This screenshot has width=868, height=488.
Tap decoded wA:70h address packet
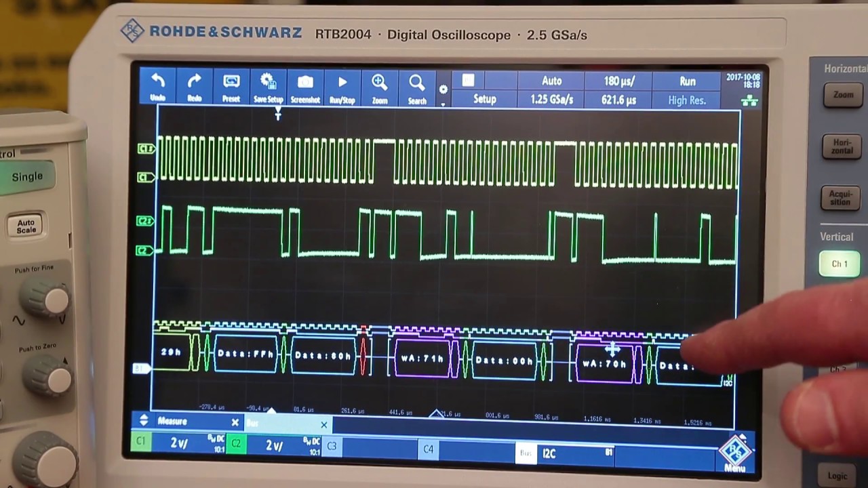point(605,364)
